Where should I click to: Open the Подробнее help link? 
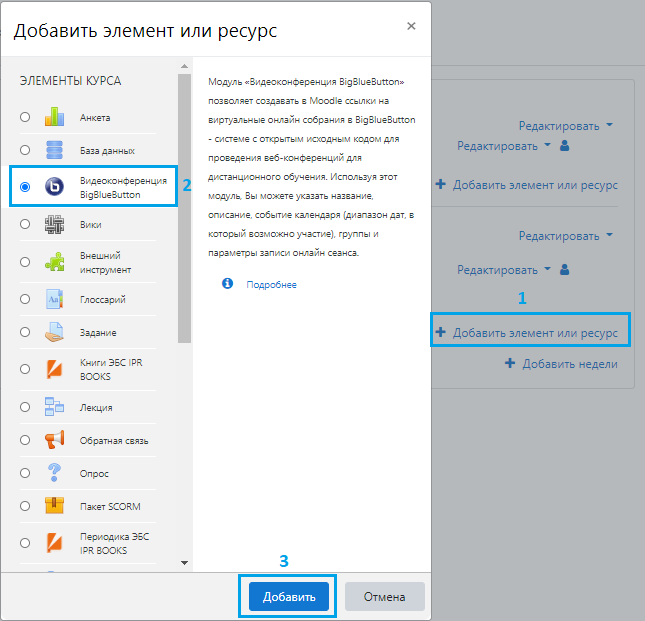click(x=272, y=284)
